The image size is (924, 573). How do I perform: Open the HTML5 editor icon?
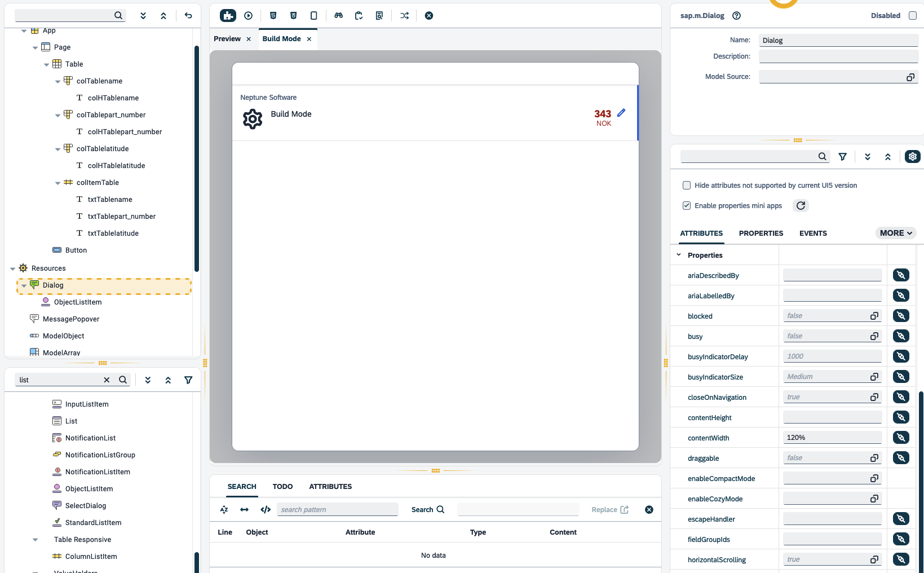[273, 16]
